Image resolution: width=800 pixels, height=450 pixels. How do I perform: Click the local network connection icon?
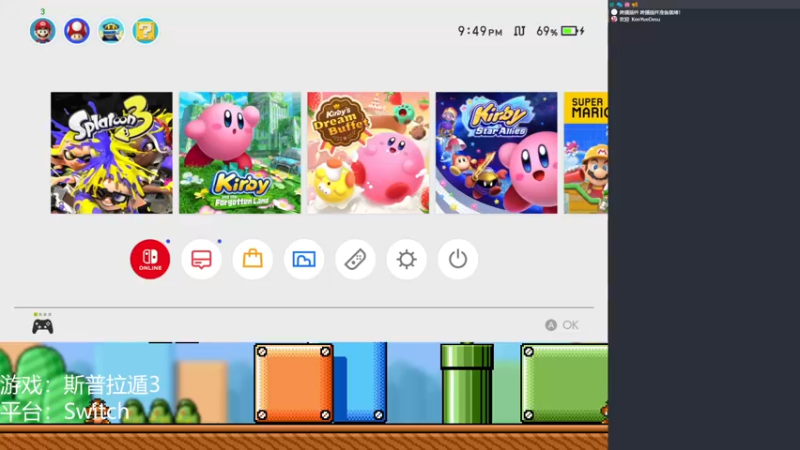coord(519,31)
